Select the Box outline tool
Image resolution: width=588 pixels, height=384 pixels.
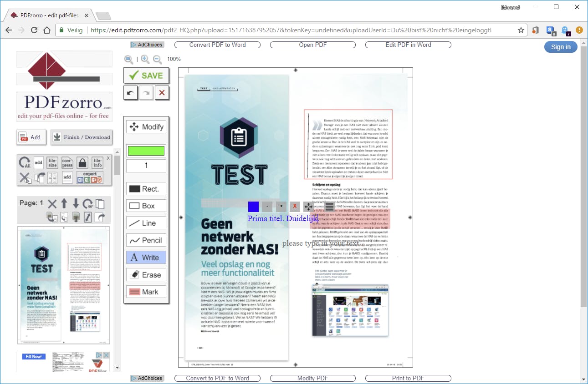click(x=146, y=206)
